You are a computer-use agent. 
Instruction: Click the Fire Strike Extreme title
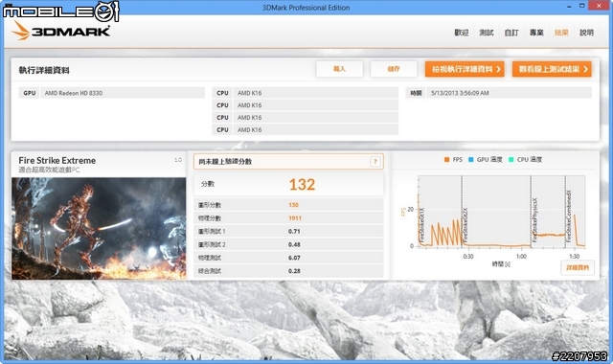pyautogui.click(x=57, y=161)
